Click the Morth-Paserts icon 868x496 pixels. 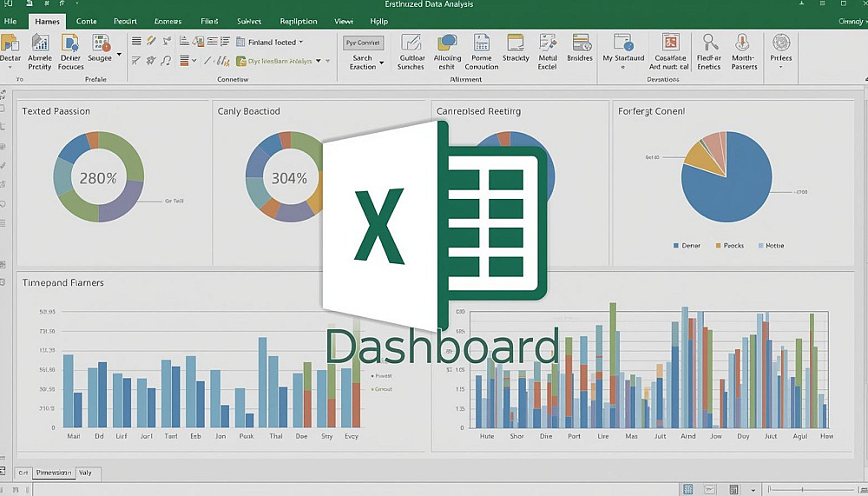click(x=742, y=43)
